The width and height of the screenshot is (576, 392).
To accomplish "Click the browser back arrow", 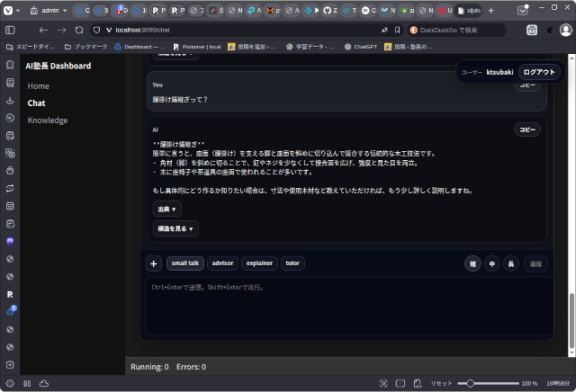I will (43, 30).
